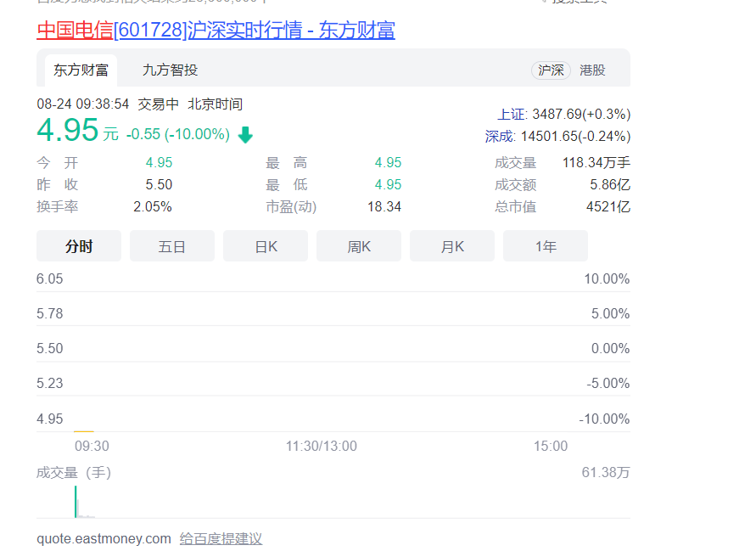Click the 成交量（手）chart heading
Viewport: 756px width, 551px height.
74,472
